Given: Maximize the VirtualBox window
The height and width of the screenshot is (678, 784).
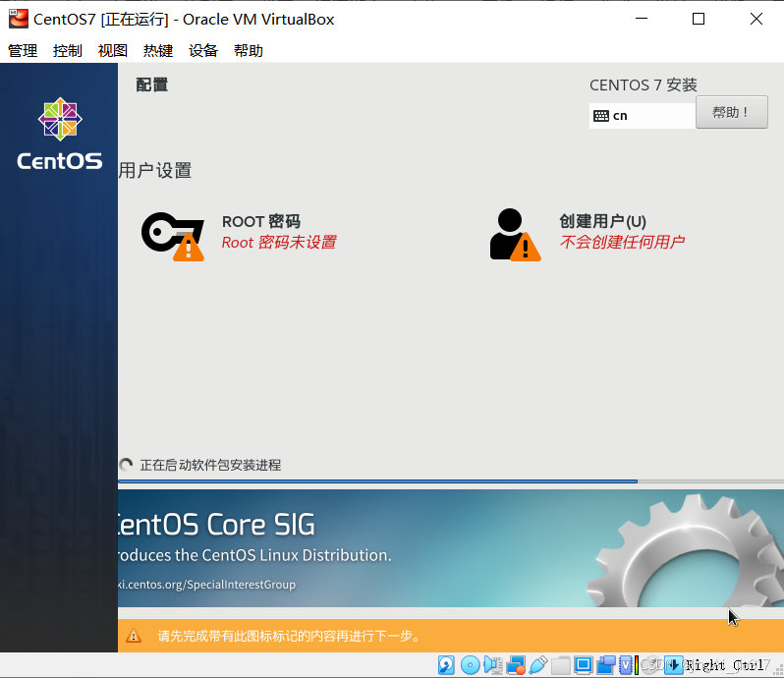Looking at the screenshot, I should click(x=699, y=19).
